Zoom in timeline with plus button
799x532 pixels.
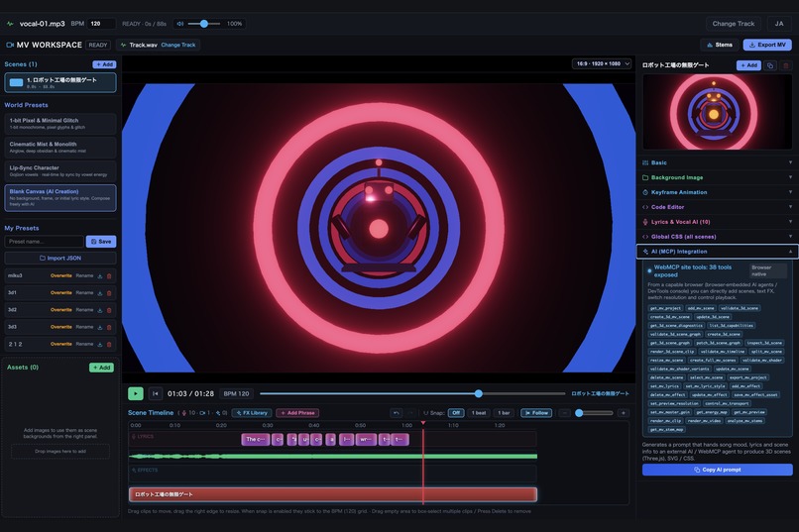[x=624, y=413]
